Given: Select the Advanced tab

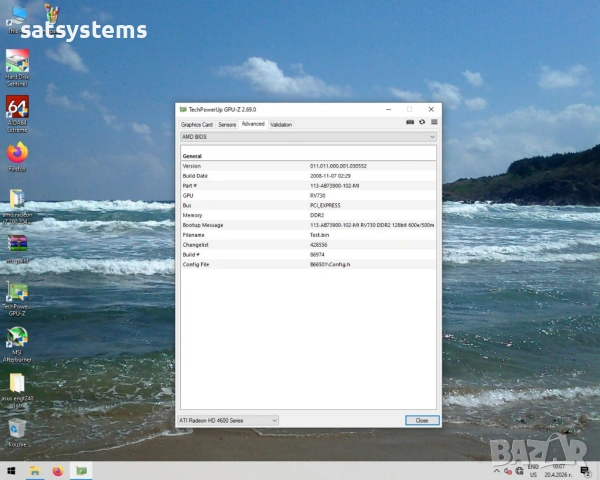Looking at the screenshot, I should pyautogui.click(x=253, y=124).
